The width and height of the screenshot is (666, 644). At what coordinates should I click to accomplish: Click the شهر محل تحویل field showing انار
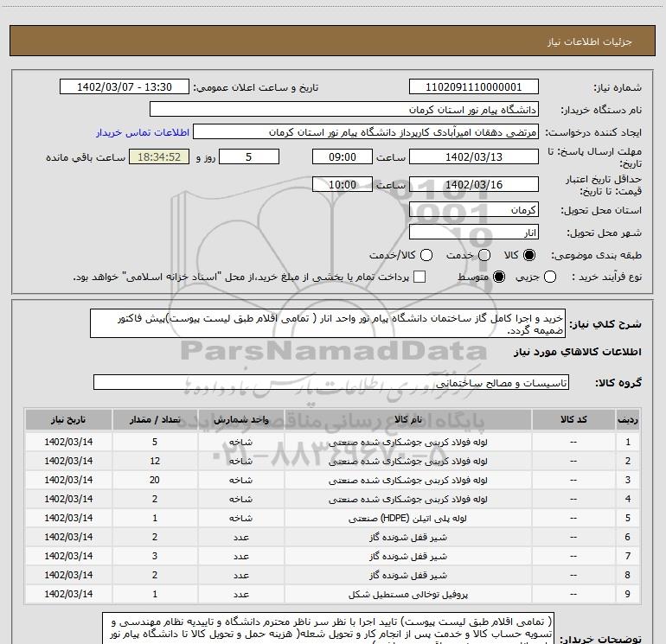click(473, 233)
